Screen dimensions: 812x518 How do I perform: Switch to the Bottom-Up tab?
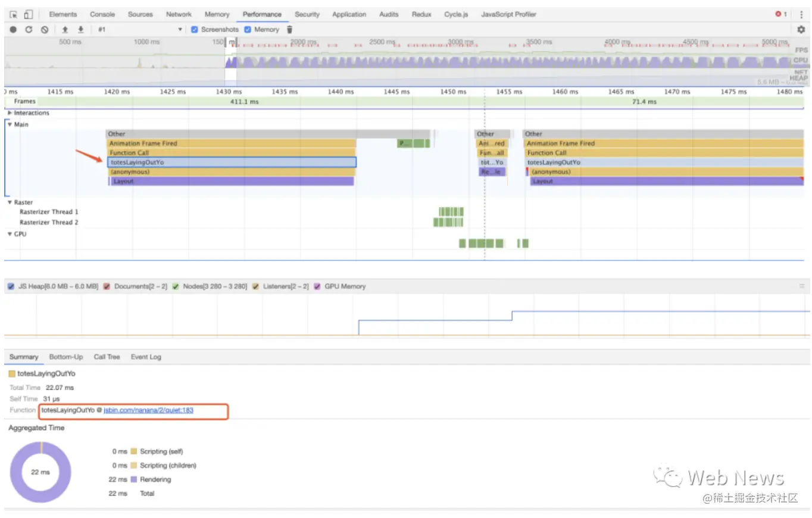click(66, 357)
